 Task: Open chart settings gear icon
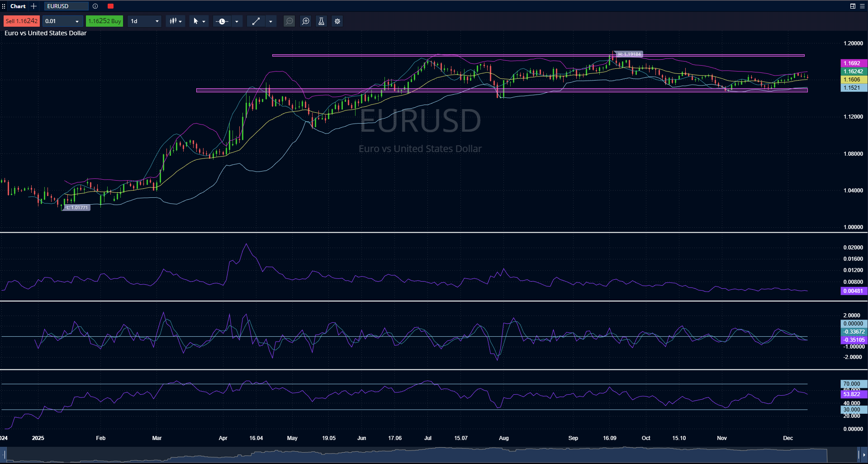(x=337, y=21)
